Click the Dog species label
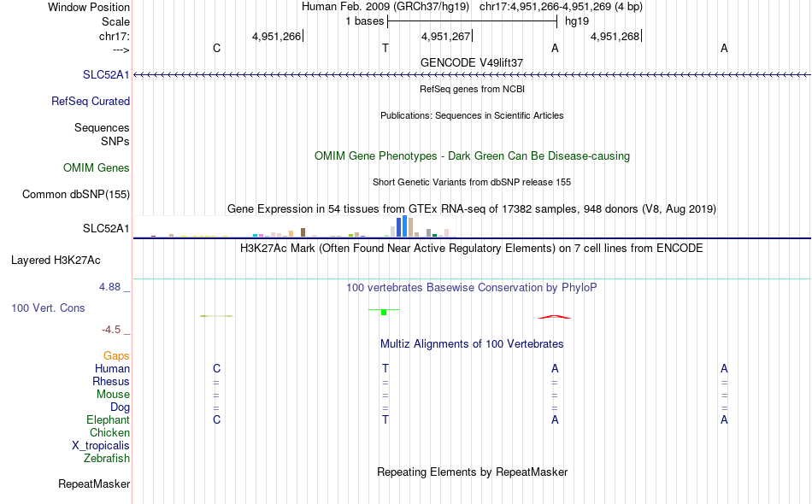The height and width of the screenshot is (504, 812). click(x=120, y=407)
